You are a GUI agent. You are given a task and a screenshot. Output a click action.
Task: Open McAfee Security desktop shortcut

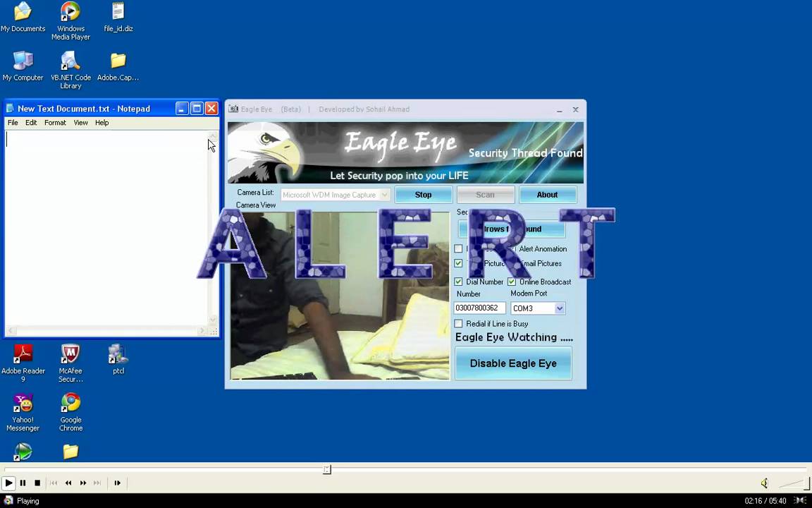click(x=70, y=363)
